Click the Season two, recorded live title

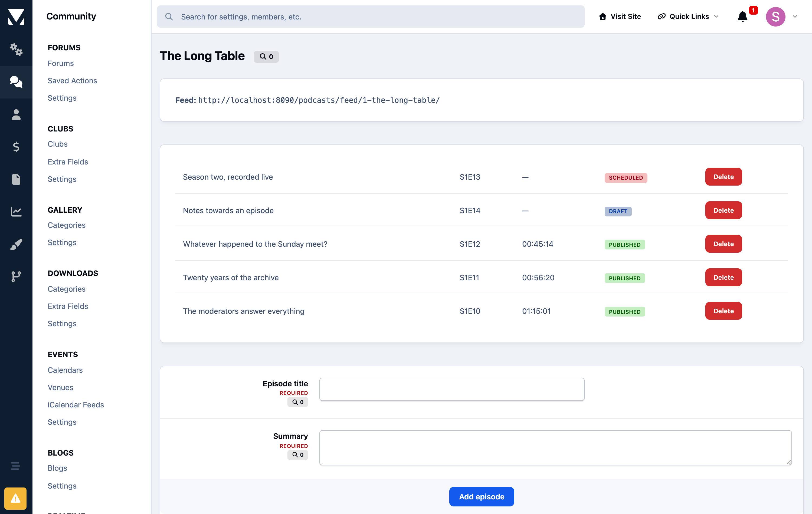228,177
